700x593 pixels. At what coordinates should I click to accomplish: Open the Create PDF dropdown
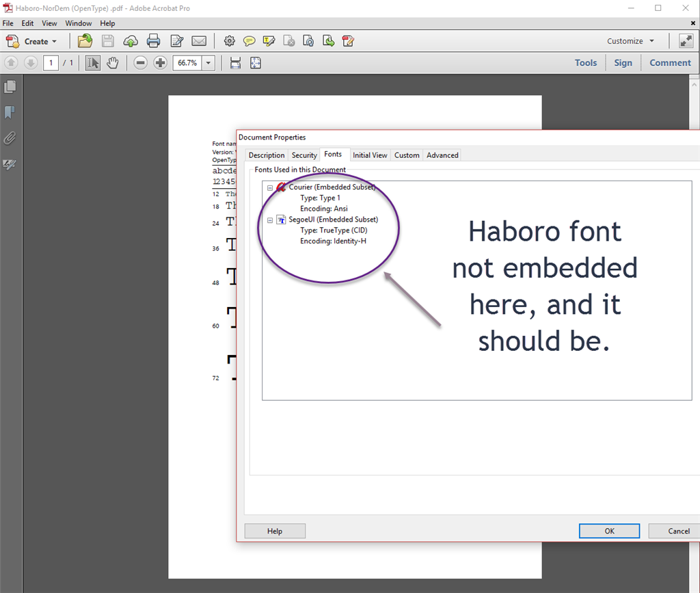[x=31, y=41]
